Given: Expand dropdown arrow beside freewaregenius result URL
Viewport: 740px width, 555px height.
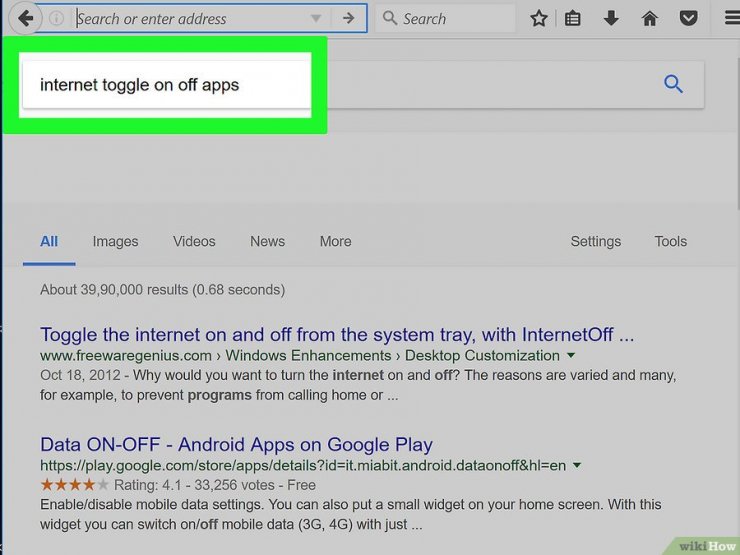Looking at the screenshot, I should [x=571, y=355].
